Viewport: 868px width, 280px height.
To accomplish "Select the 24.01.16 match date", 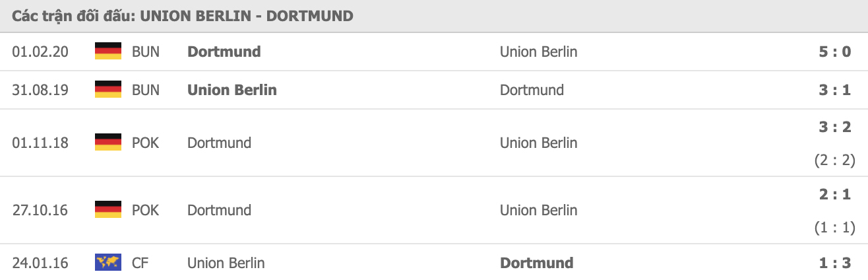I will point(40,263).
